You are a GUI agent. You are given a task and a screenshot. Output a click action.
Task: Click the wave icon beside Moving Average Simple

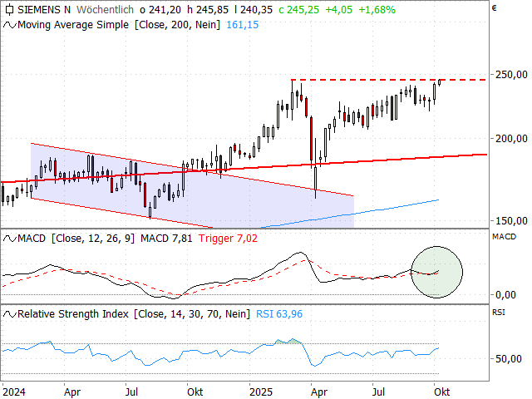tap(8, 25)
